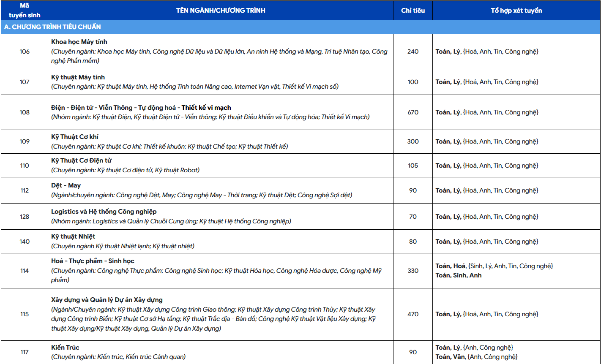The width and height of the screenshot is (601, 364).
Task: Click the 'Tổ hợp xét tuyển' column header
Action: point(516,10)
